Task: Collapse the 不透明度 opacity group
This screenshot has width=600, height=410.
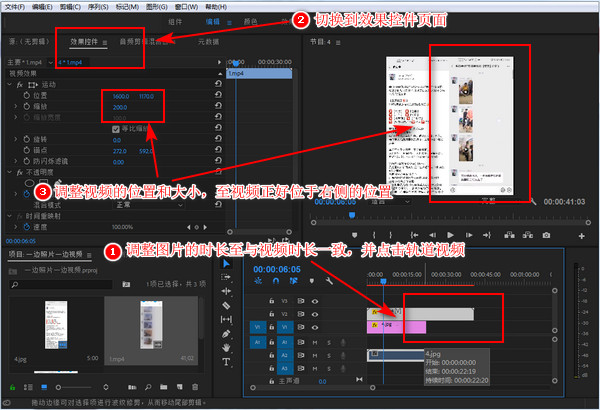Action: tap(10, 172)
